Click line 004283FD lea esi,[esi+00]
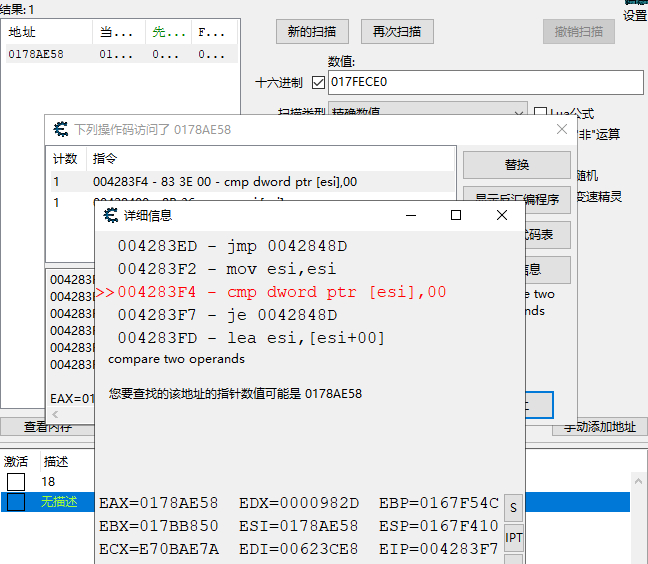 251,338
